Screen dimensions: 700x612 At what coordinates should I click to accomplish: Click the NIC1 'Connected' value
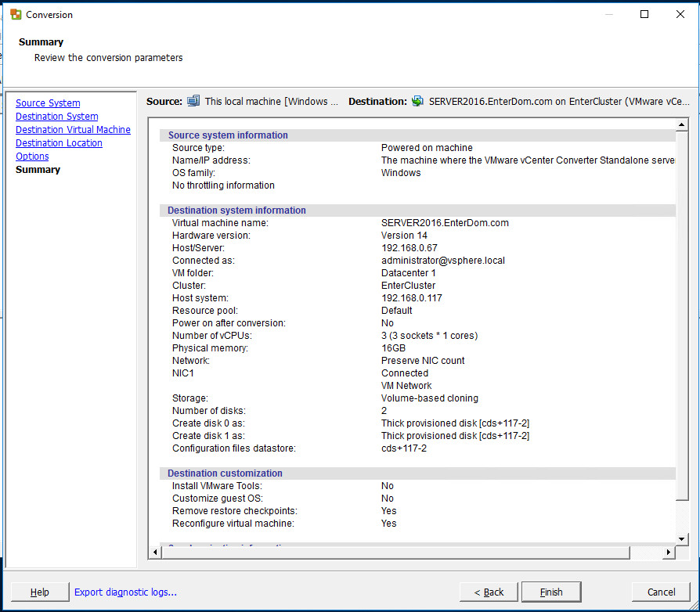coord(405,373)
